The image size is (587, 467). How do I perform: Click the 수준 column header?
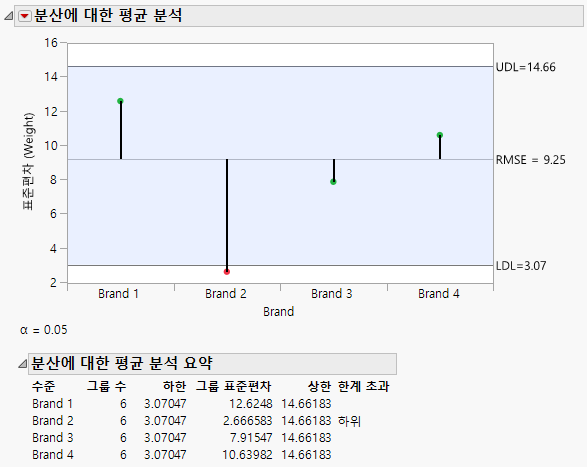pos(43,386)
